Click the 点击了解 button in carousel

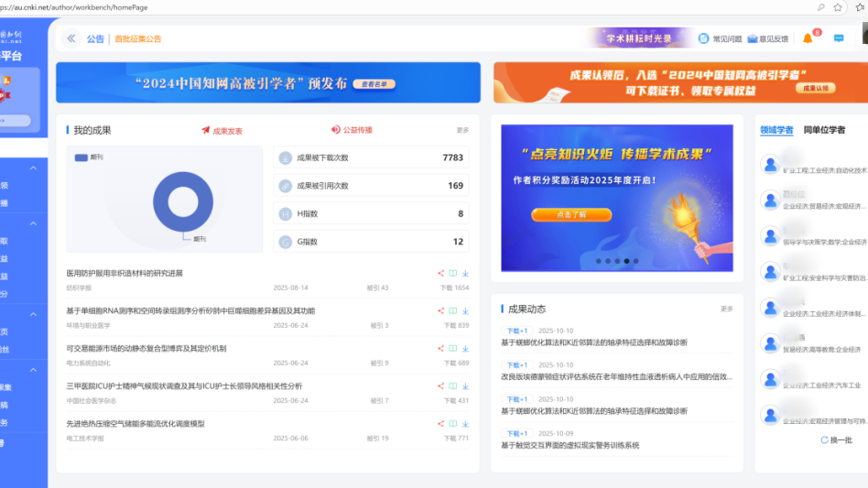coord(571,214)
